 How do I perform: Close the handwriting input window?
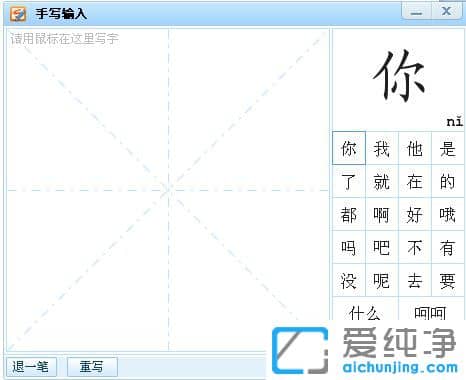click(x=447, y=11)
